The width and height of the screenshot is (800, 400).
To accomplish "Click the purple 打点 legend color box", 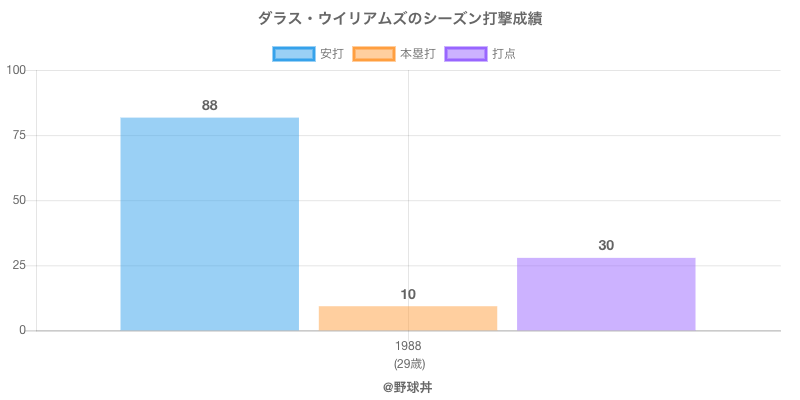I will pos(466,54).
